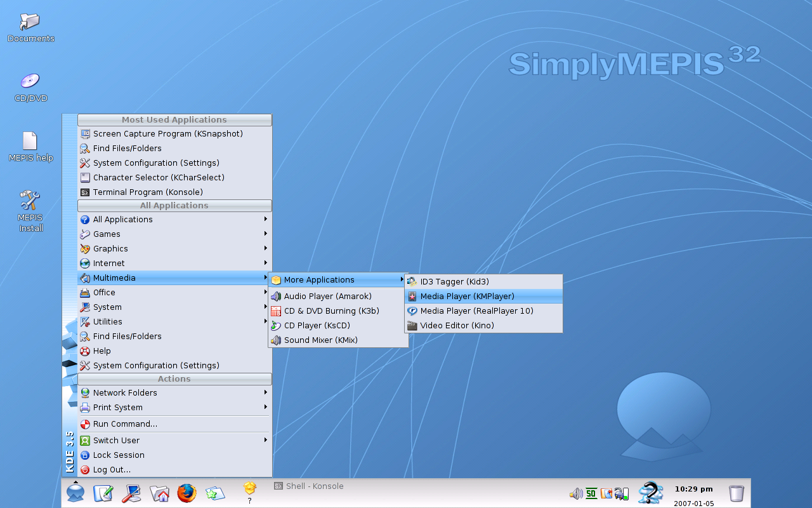Select Video Editor (Kino)
Screen dimensions: 812x508
(483, 325)
